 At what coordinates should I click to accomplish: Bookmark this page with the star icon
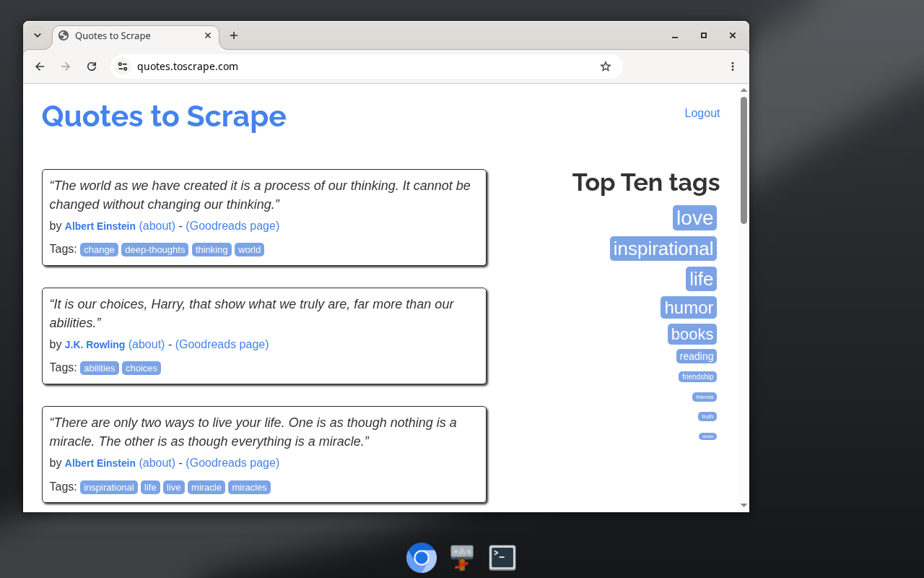click(606, 66)
